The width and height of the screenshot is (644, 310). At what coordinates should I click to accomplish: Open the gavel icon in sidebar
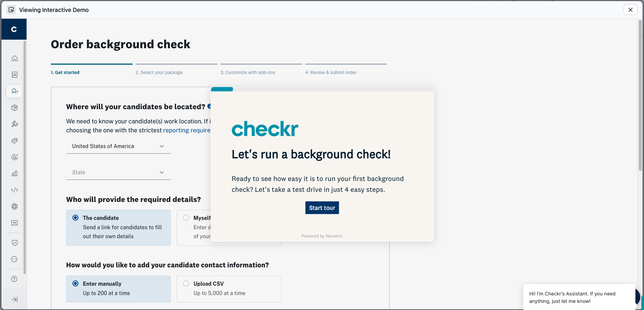pos(15,124)
